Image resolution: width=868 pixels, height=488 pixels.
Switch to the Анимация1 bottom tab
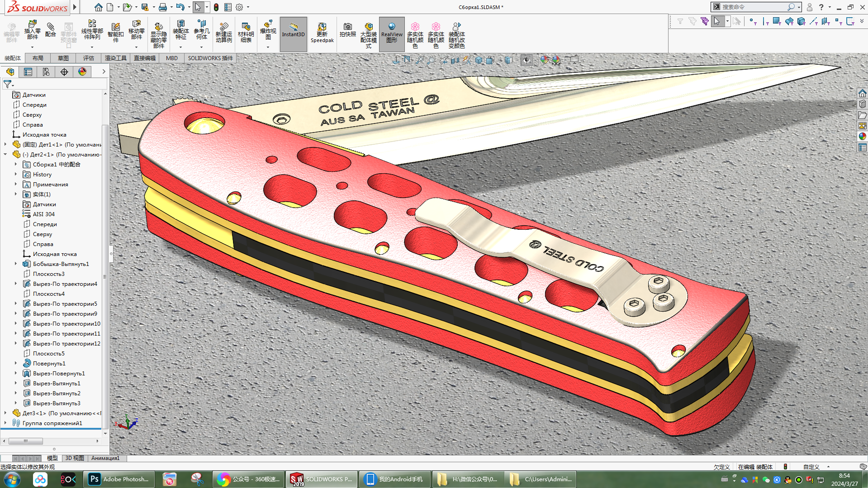point(105,458)
